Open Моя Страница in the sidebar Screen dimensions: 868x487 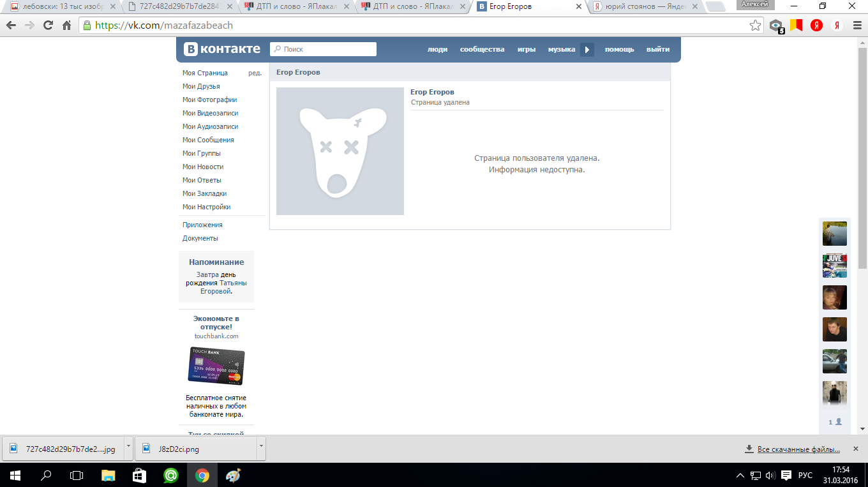[x=205, y=73]
